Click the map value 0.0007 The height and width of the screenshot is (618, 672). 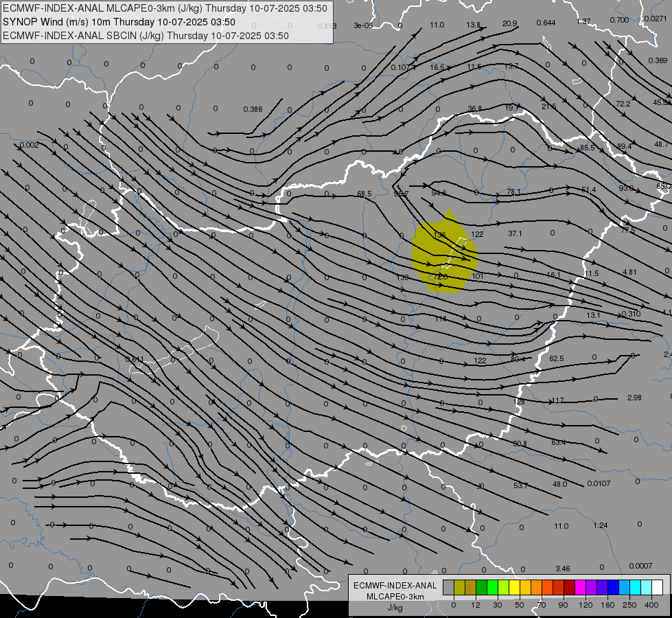pos(640,566)
